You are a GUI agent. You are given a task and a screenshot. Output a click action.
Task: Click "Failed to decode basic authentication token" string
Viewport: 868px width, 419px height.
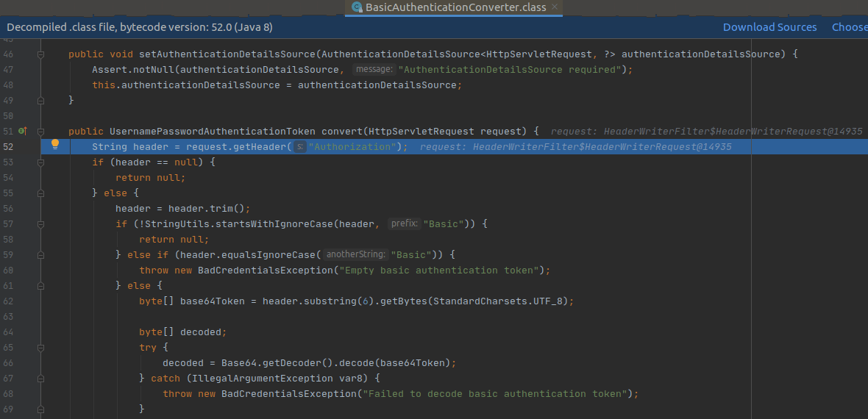[x=494, y=394]
